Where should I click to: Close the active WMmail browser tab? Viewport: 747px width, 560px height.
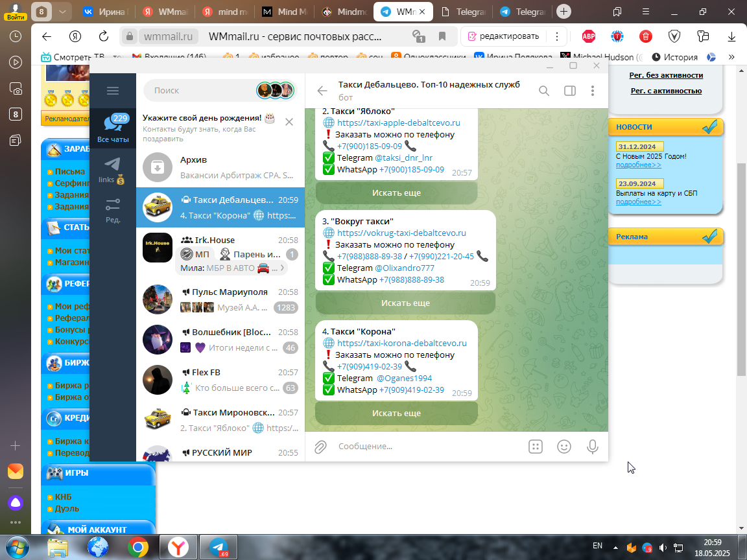tap(422, 12)
